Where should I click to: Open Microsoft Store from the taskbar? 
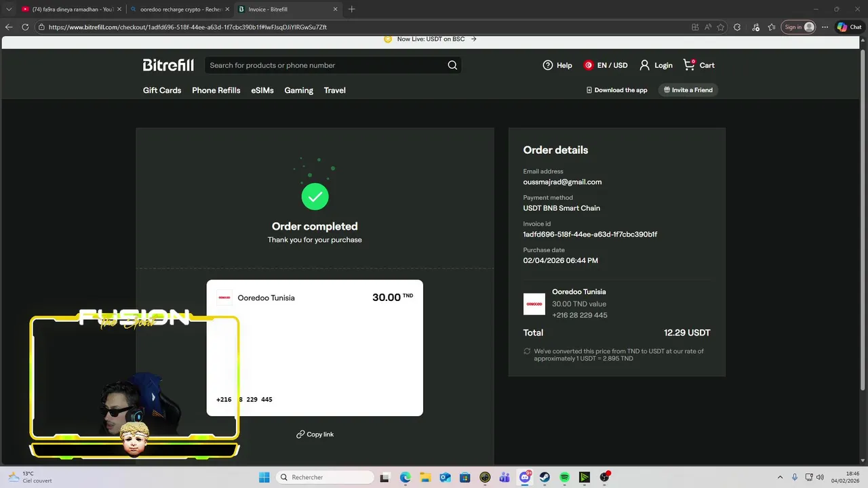point(465,477)
